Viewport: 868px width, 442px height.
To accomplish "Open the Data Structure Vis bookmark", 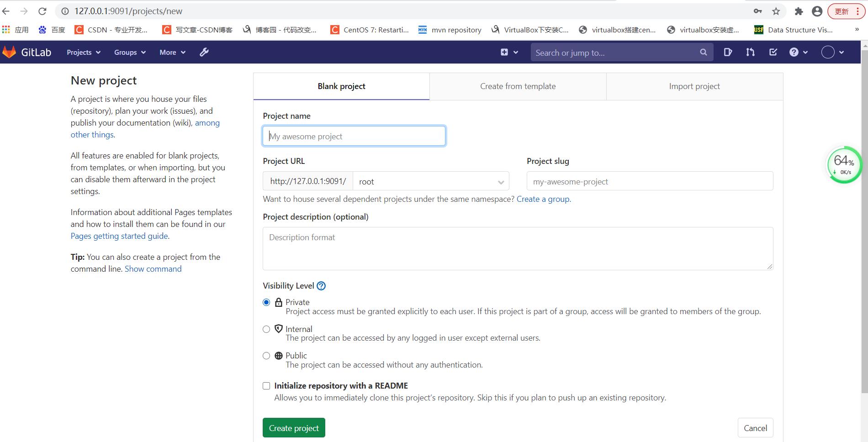I will [x=794, y=30].
